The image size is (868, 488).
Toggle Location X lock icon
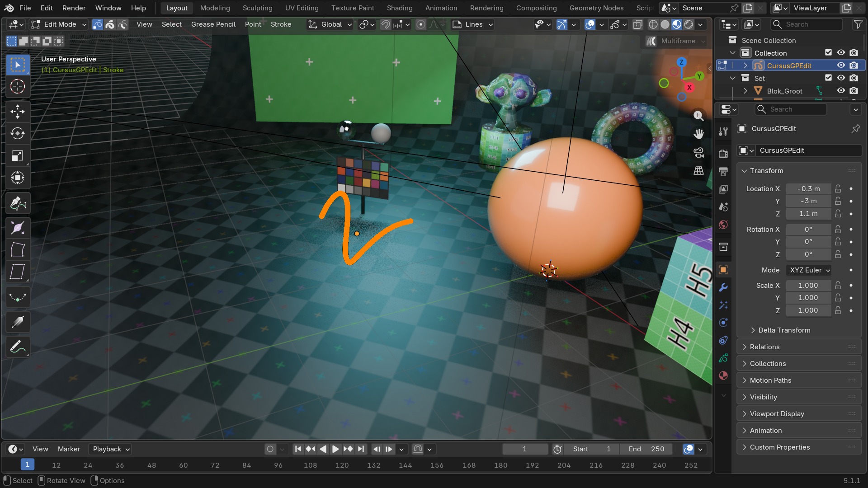[838, 189]
